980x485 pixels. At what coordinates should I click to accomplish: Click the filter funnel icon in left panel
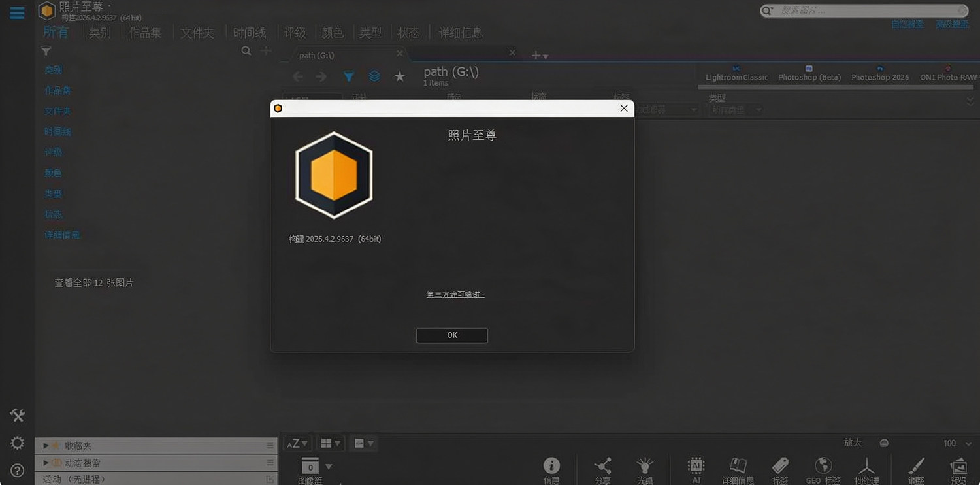click(46, 51)
